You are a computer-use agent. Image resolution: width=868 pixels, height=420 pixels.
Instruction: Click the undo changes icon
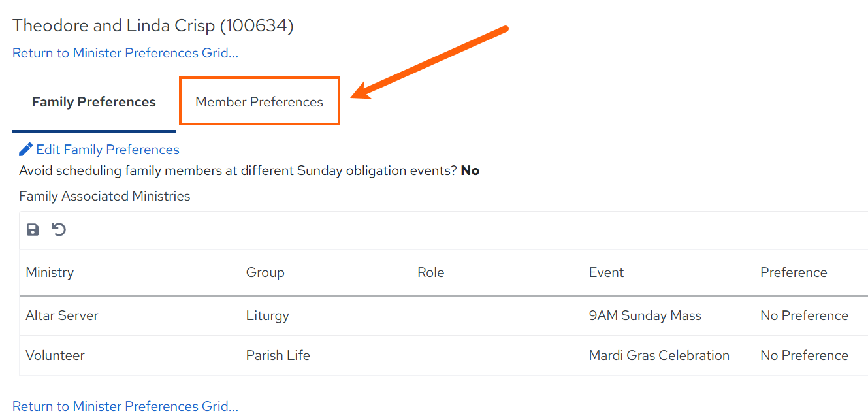tap(59, 229)
